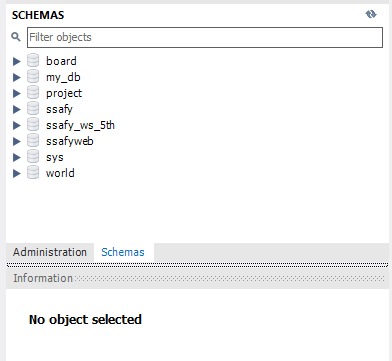392x361 pixels.
Task: Click the magnifier search icon
Action: (16, 37)
